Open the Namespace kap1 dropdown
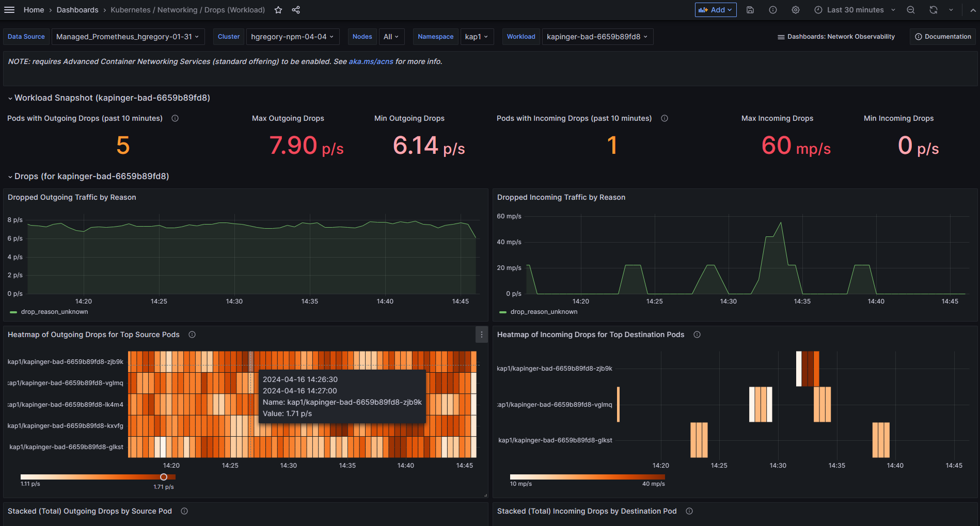 click(x=476, y=37)
